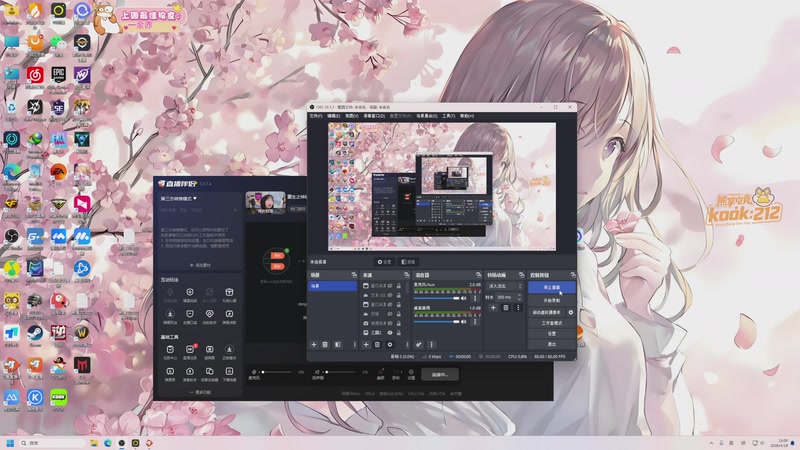The width and height of the screenshot is (800, 450).
Task: Pop out the Audio Mixer dock
Action: tap(478, 275)
